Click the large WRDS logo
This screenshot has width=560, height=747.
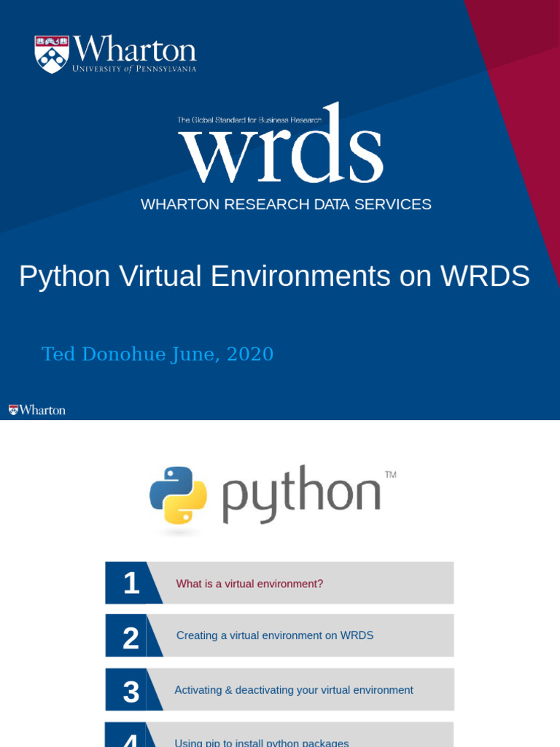(281, 143)
